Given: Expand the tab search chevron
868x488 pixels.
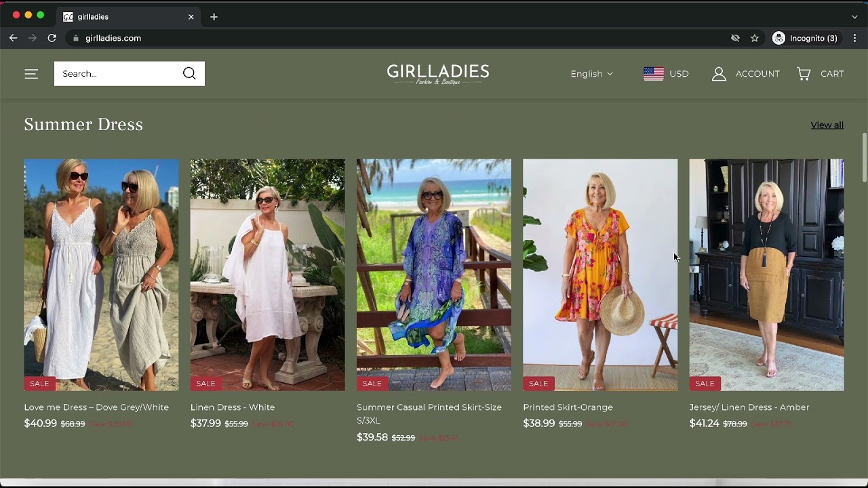Looking at the screenshot, I should click(854, 16).
